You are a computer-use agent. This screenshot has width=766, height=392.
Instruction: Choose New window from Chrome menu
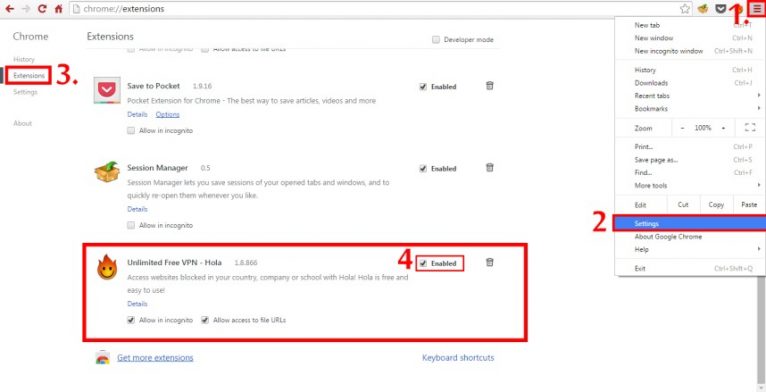tap(690, 38)
